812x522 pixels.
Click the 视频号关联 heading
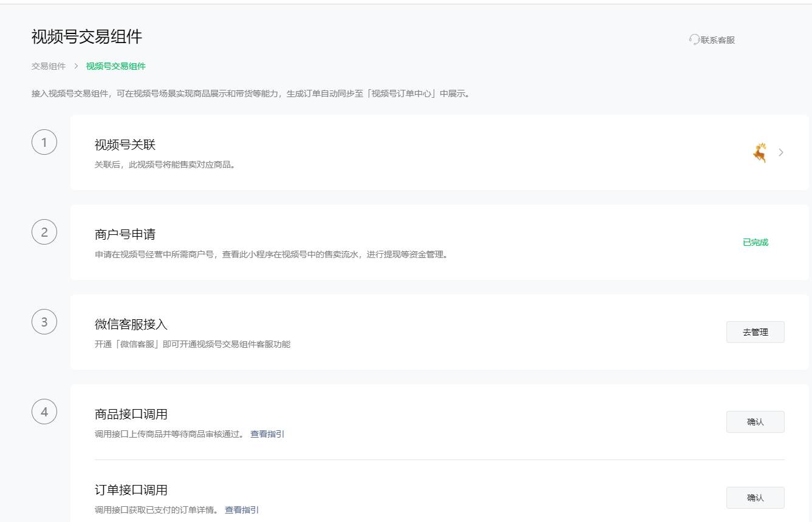coord(125,144)
